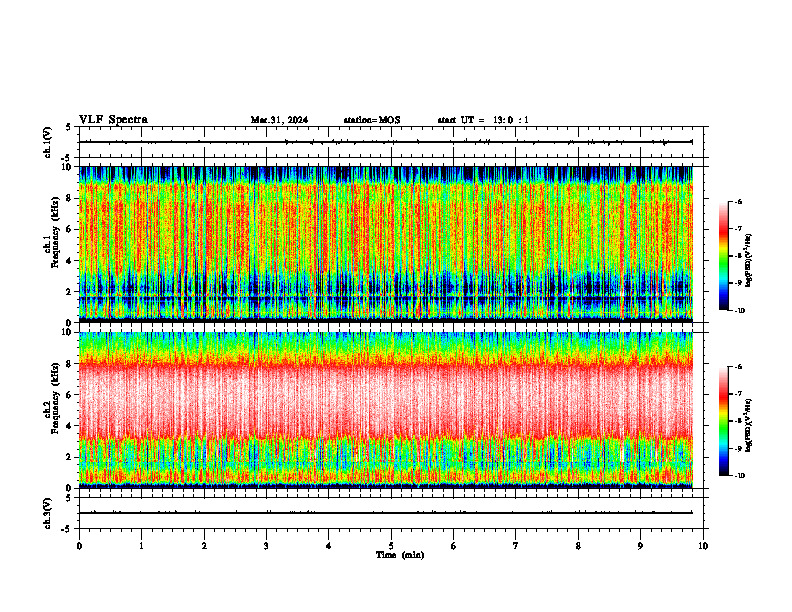Click inside the ch.2 spectrogram panel

point(386,410)
